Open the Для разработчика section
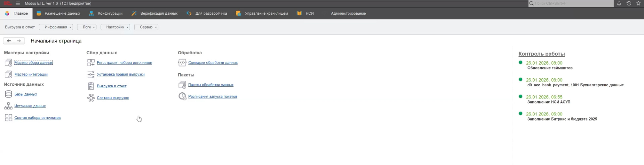Viewport: 644px width, 165px height. point(207,13)
